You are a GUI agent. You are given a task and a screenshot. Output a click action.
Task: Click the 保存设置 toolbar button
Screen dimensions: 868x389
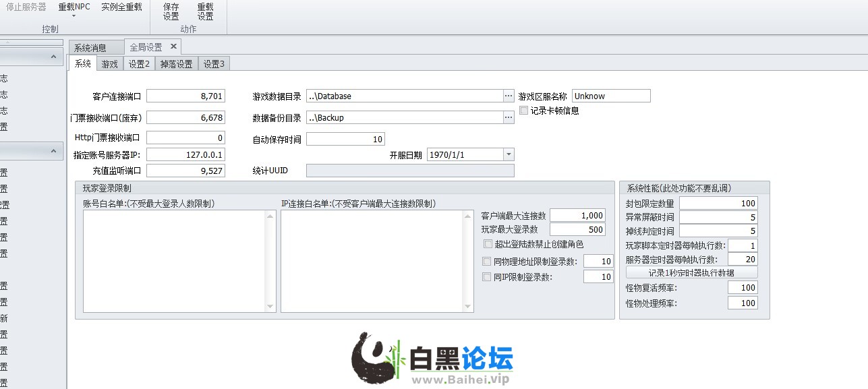(171, 11)
